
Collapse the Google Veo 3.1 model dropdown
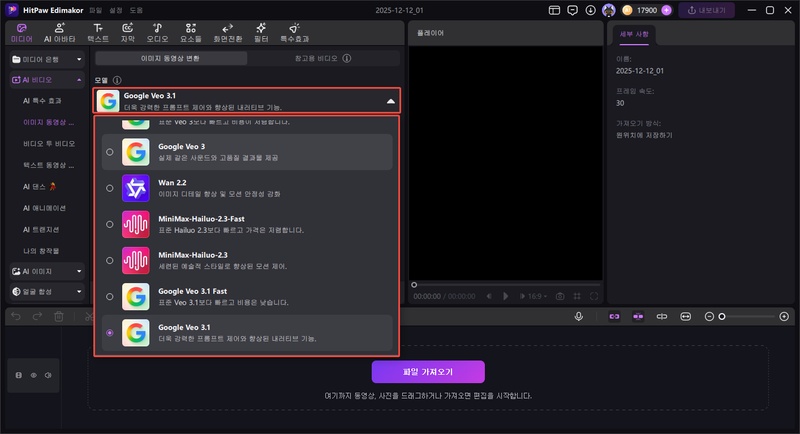pos(389,100)
